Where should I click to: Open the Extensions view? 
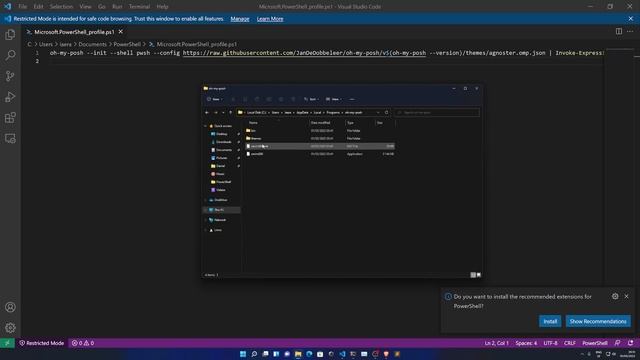click(10, 118)
